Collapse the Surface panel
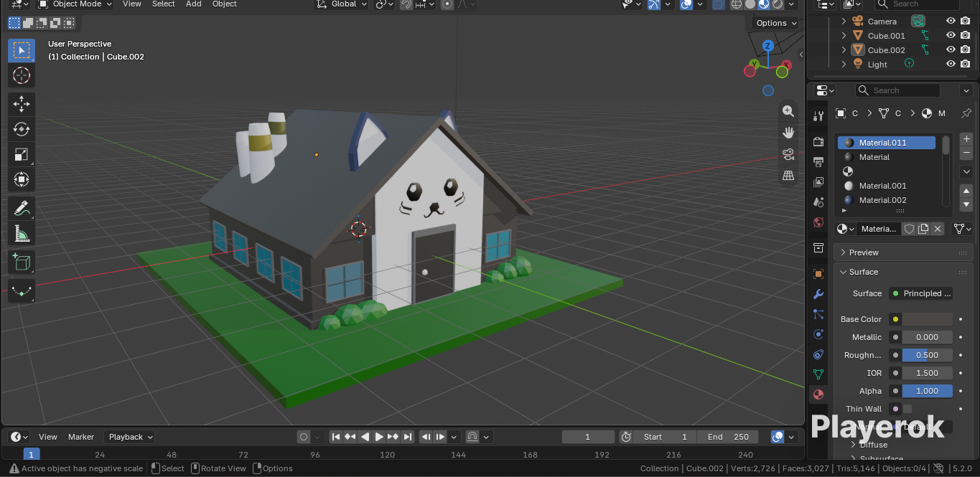 click(x=864, y=272)
